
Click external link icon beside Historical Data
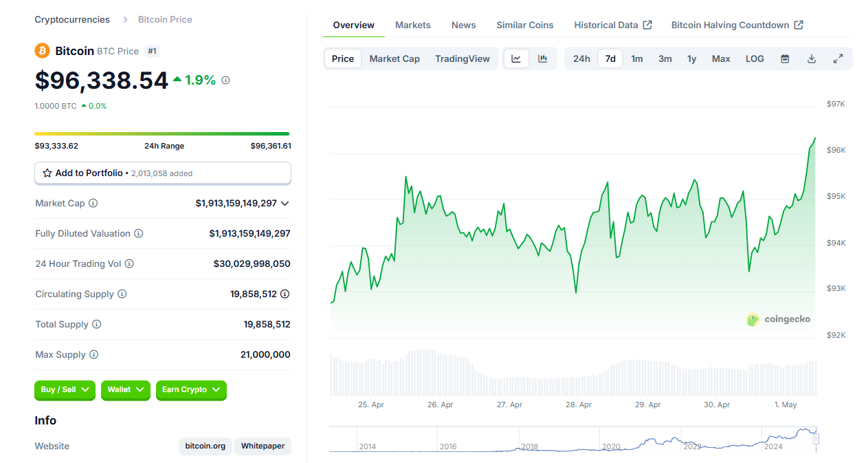[x=647, y=25]
